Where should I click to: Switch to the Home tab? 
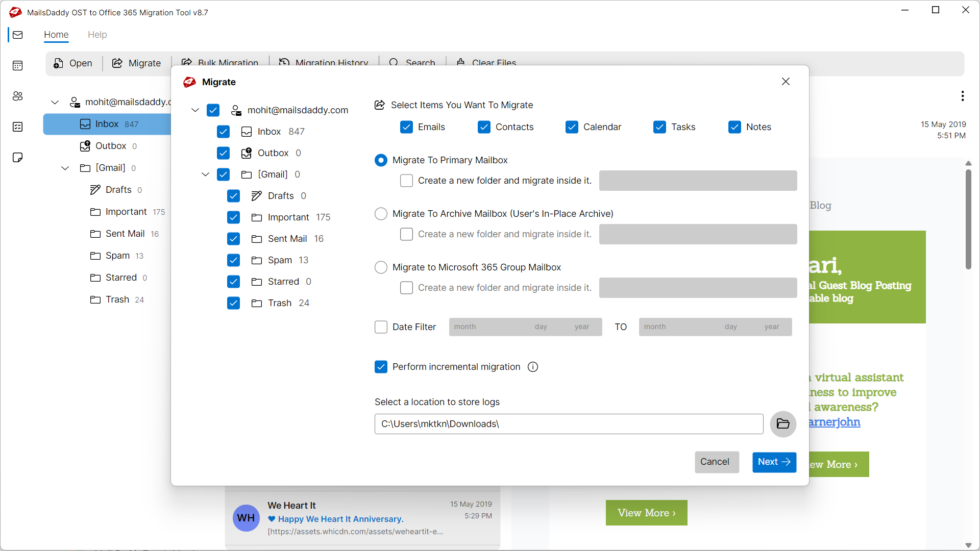point(56,35)
